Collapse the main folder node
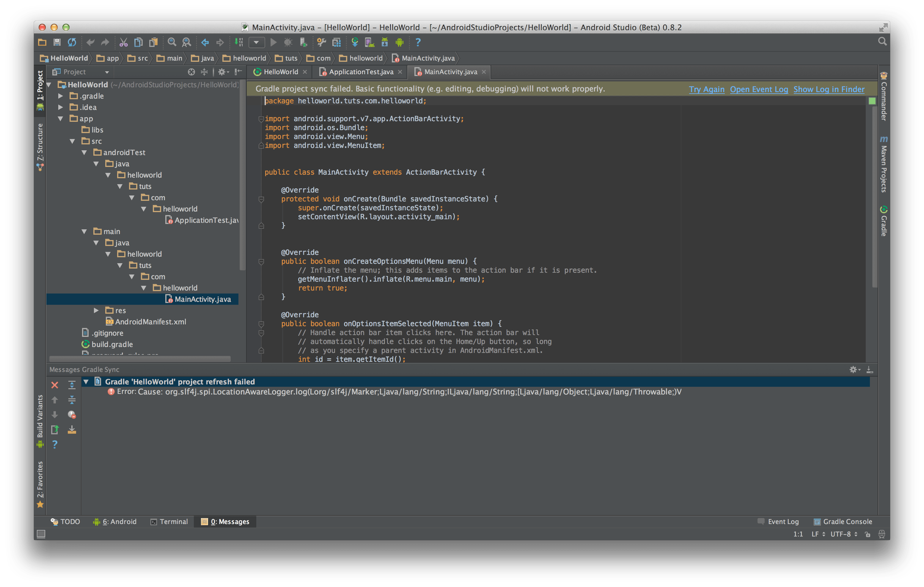924x587 pixels. click(84, 232)
